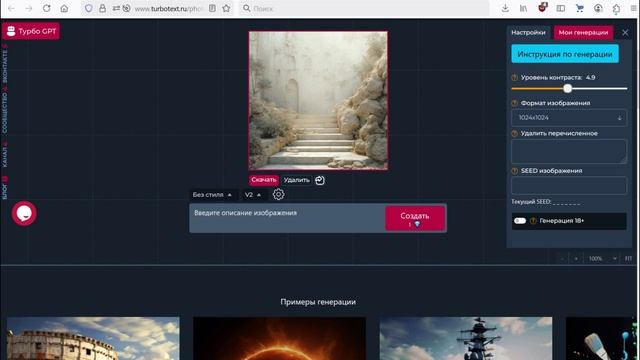Show help for Формат изображения question icon
This screenshot has height=360, width=640.
tap(514, 103)
